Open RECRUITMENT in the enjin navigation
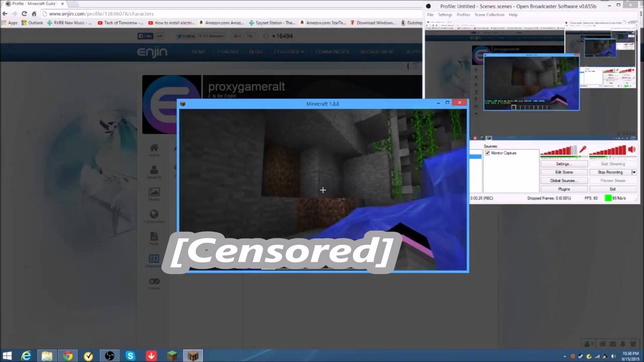This screenshot has height=362, width=644. 377,52
